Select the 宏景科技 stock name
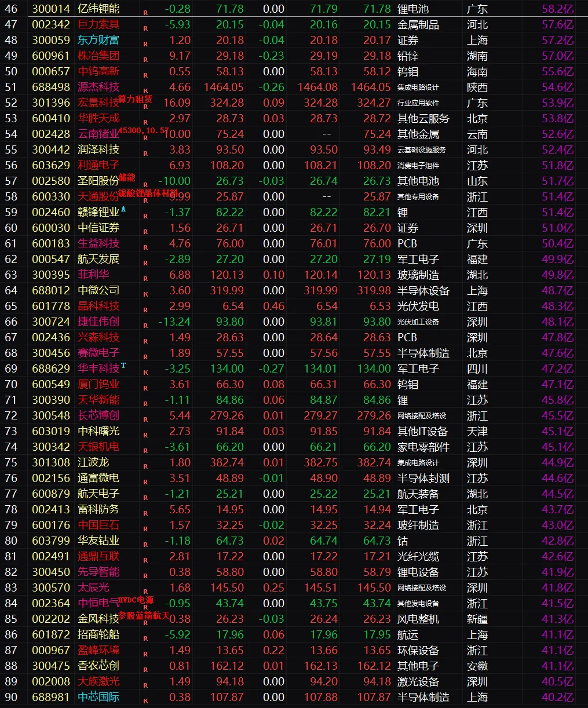Screen dimensions: 588x708 pos(98,103)
